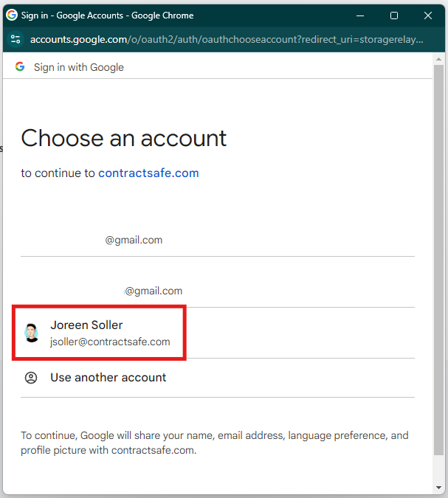Close the Google Accounts popup window
The height and width of the screenshot is (498, 448).
pyautogui.click(x=428, y=15)
